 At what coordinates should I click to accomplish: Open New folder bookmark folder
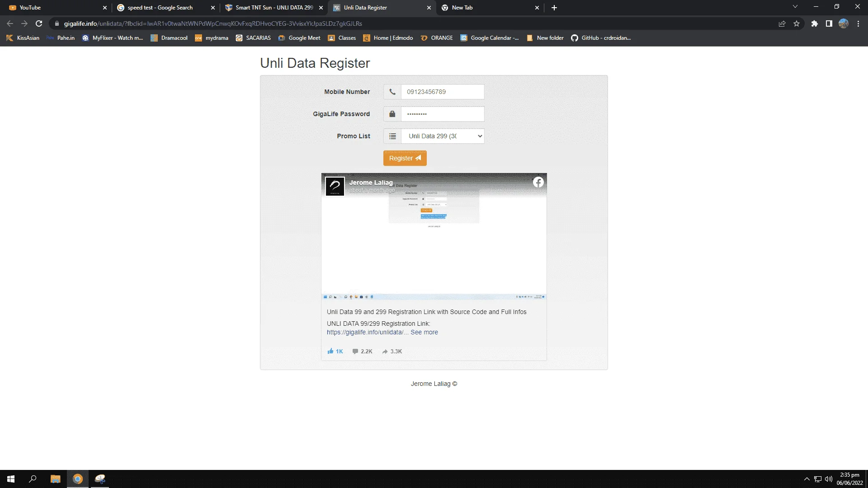click(x=545, y=38)
